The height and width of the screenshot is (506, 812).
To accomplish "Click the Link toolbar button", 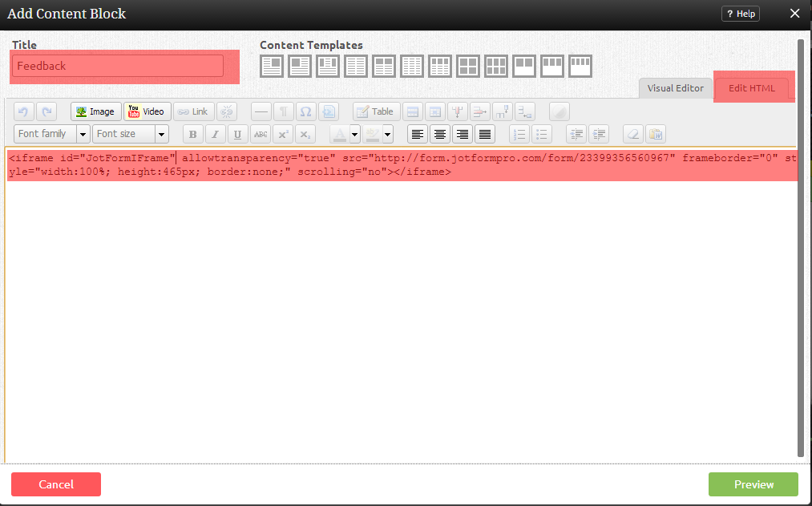I will click(193, 111).
